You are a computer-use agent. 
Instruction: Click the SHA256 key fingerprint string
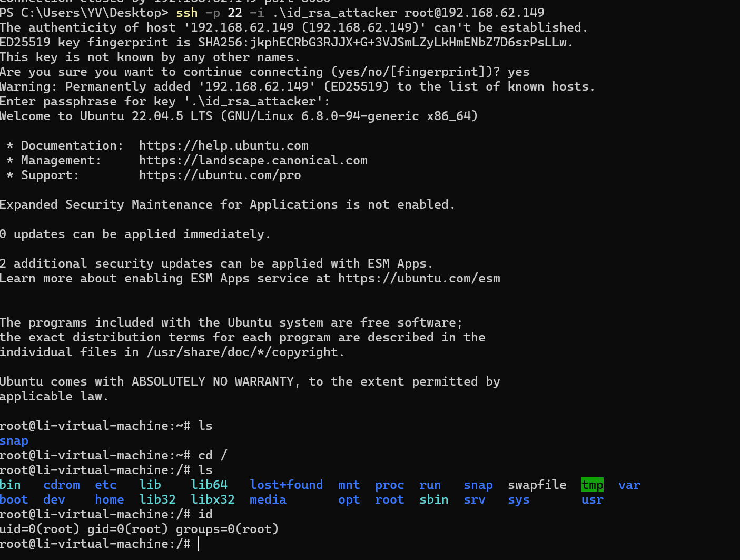pyautogui.click(x=384, y=42)
